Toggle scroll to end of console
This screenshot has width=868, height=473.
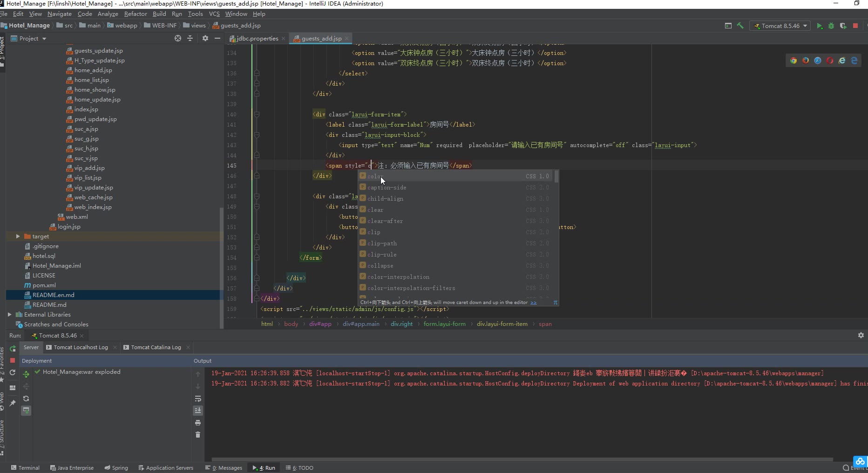click(198, 411)
